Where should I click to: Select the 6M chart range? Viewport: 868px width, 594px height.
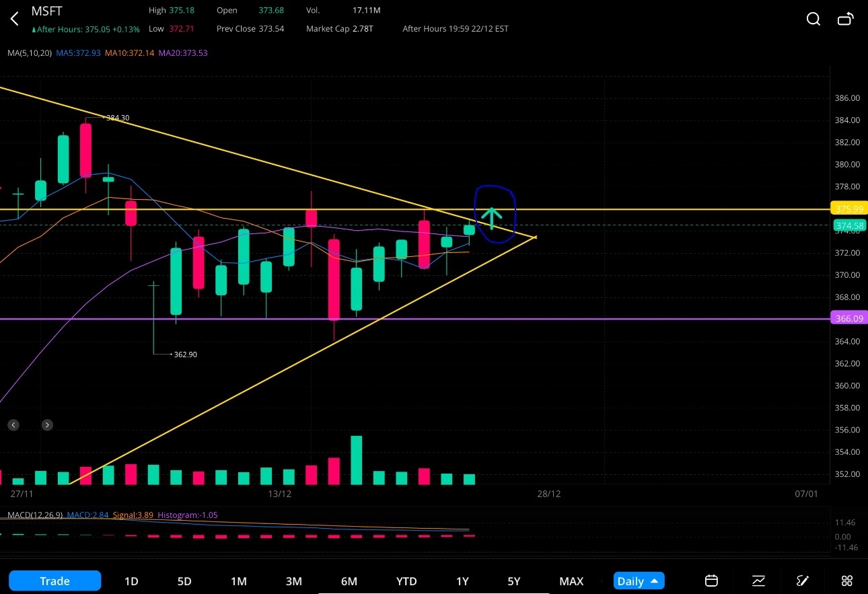349,581
